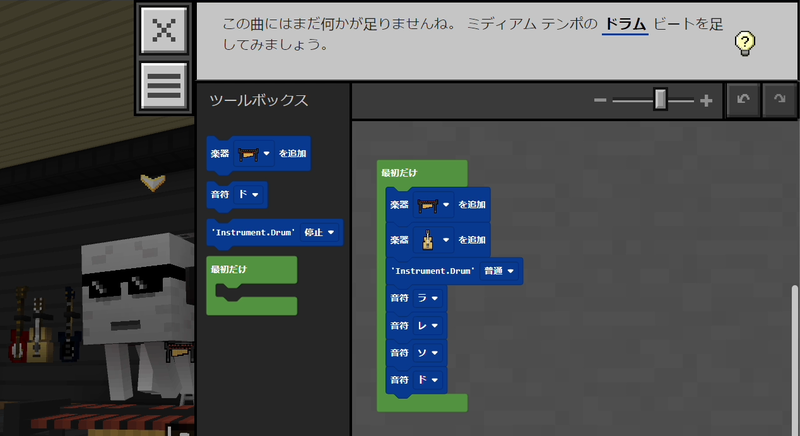This screenshot has width=800, height=436.
Task: Click the zoom slider handle
Action: 660,99
